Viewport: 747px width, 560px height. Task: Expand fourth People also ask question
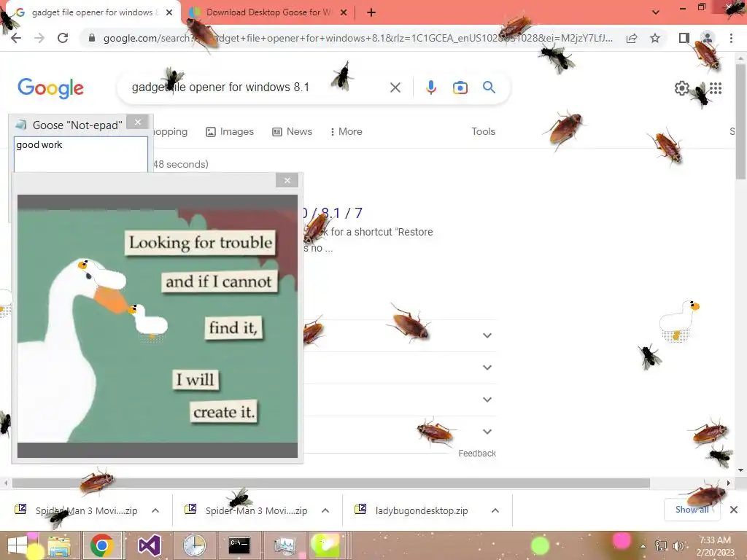pos(487,432)
